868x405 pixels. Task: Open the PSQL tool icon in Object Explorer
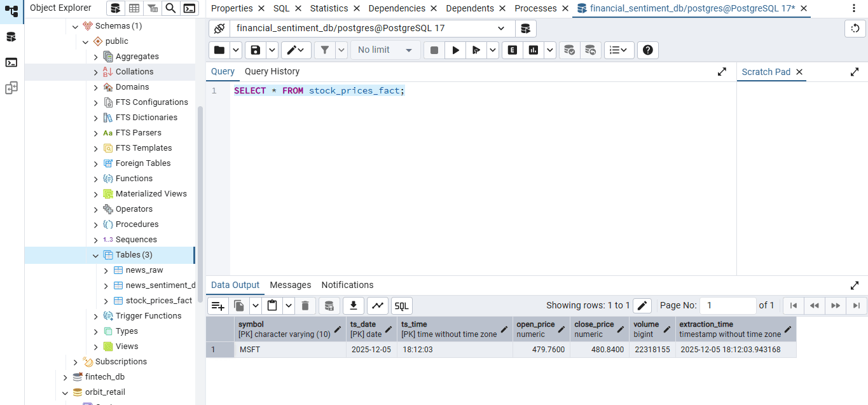(x=189, y=8)
